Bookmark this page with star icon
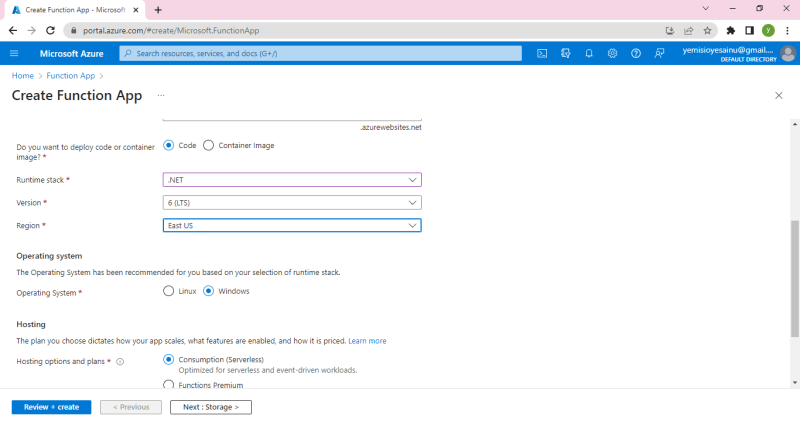 point(707,31)
